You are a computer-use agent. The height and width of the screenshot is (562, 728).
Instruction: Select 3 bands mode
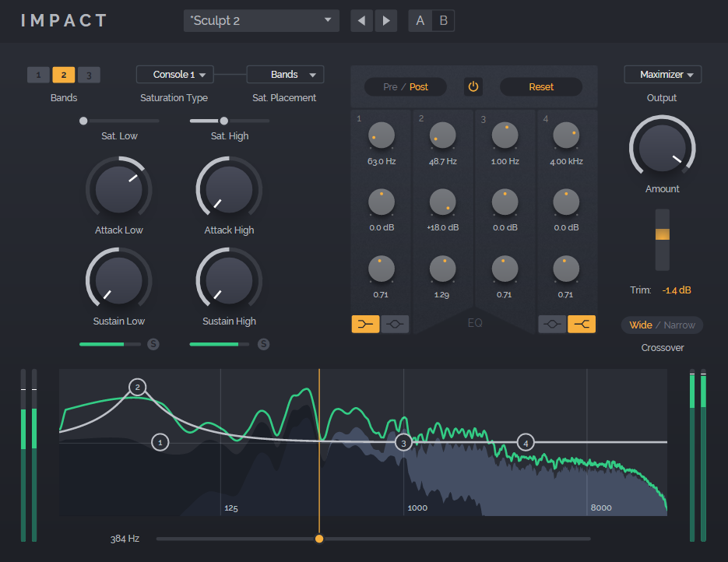point(89,76)
